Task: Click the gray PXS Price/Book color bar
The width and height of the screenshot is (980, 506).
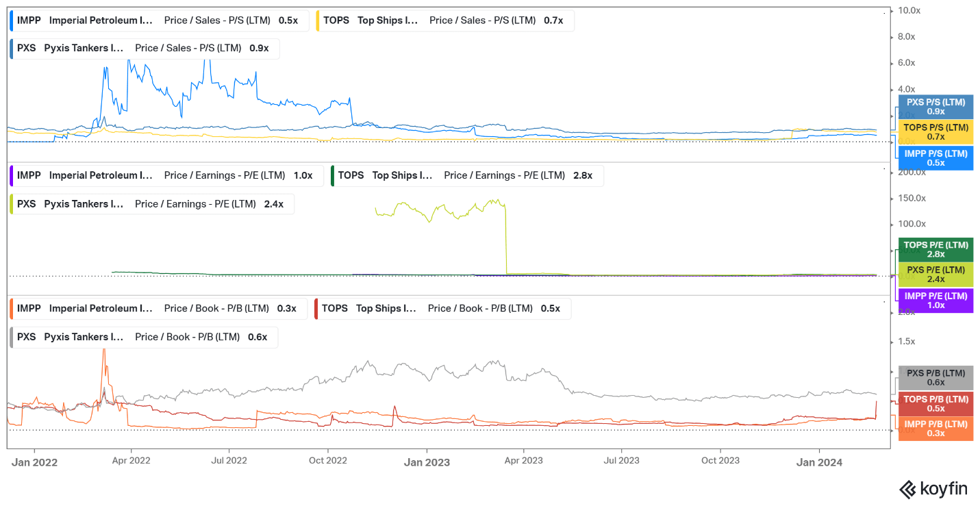Action: coord(11,337)
